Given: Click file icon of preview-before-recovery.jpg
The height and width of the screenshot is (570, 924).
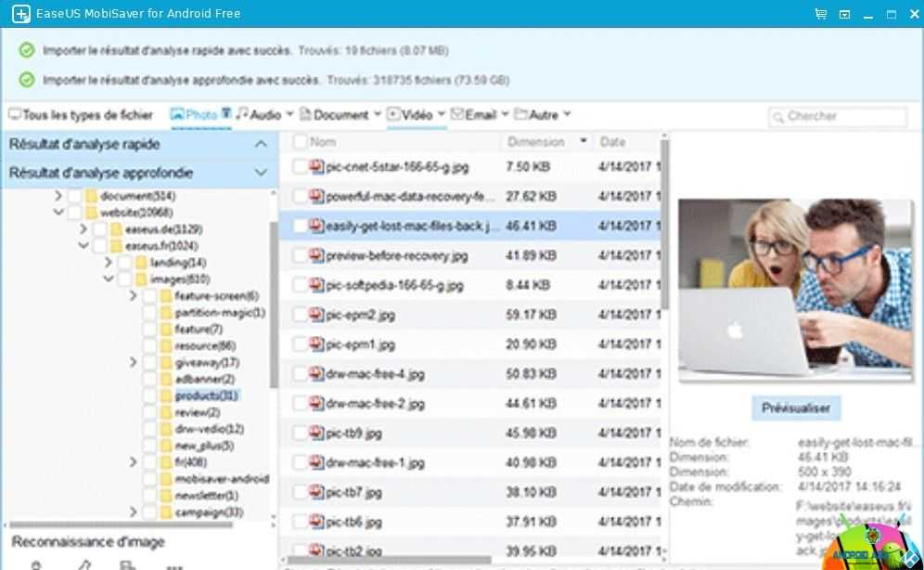Looking at the screenshot, I should pyautogui.click(x=317, y=255).
